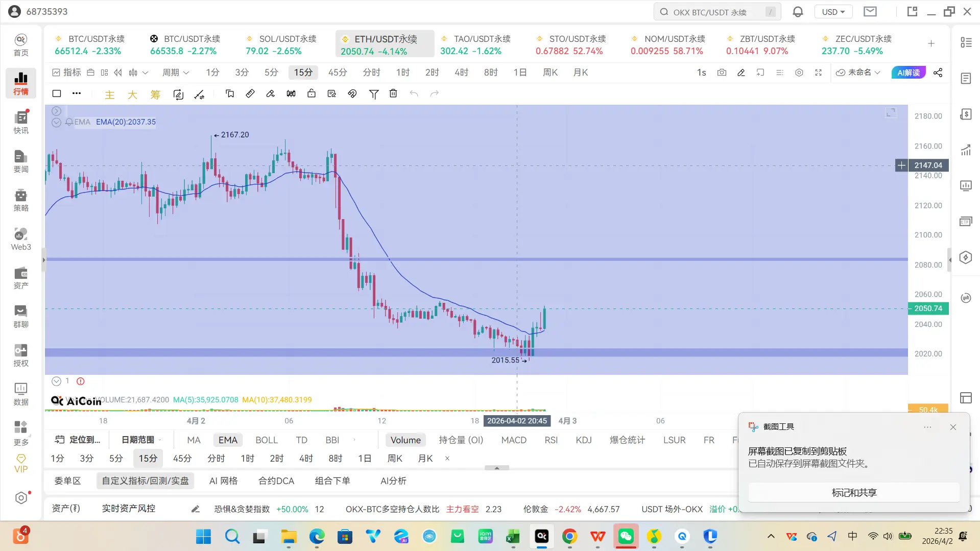980x551 pixels.
Task: Toggle the EMA indicator button
Action: click(228, 440)
